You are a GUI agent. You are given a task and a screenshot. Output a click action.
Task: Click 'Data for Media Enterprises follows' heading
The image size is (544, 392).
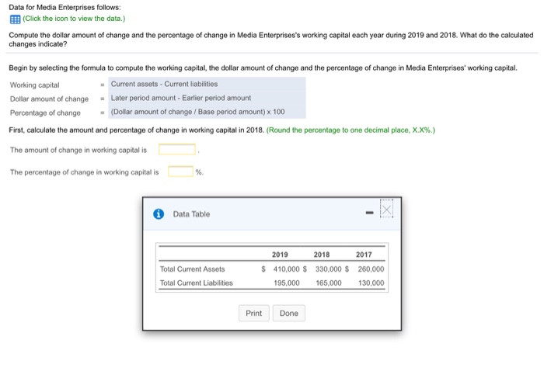point(65,7)
